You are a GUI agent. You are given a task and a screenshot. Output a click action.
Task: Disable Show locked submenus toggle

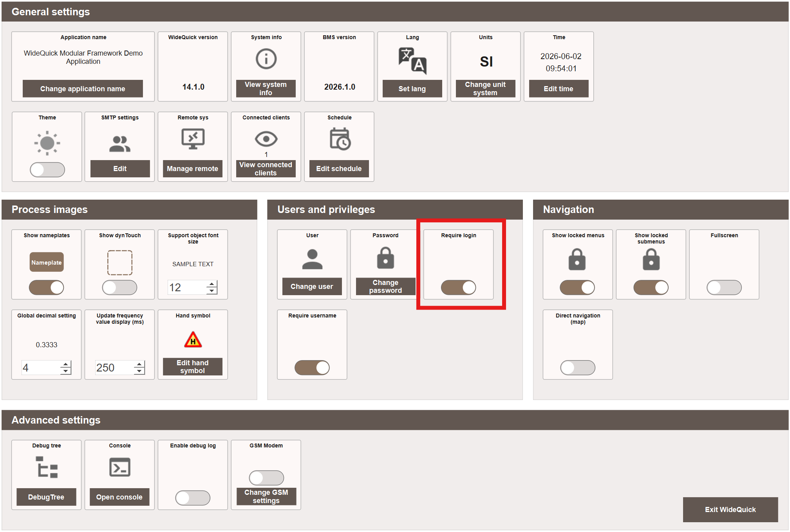click(x=651, y=288)
